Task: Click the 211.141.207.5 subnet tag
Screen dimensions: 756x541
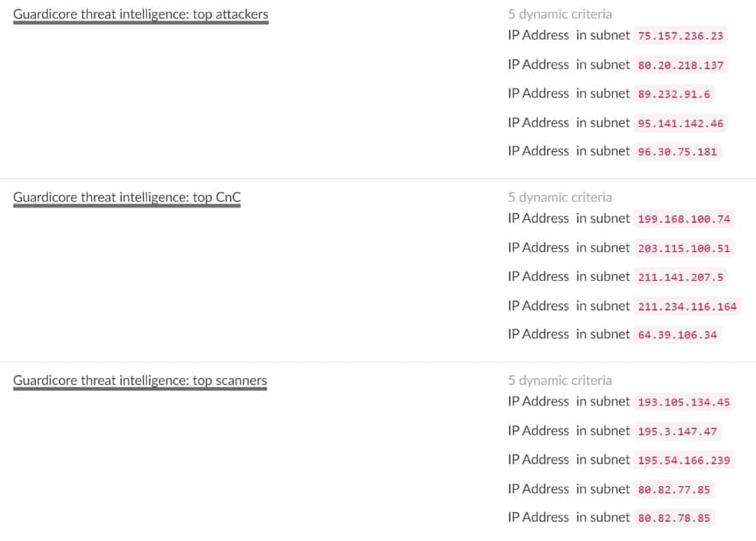Action: (680, 277)
